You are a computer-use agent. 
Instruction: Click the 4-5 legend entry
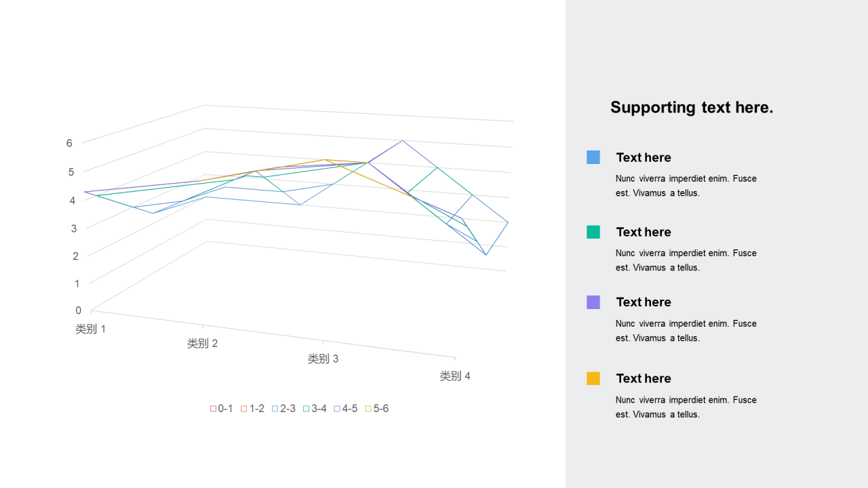tap(346, 409)
